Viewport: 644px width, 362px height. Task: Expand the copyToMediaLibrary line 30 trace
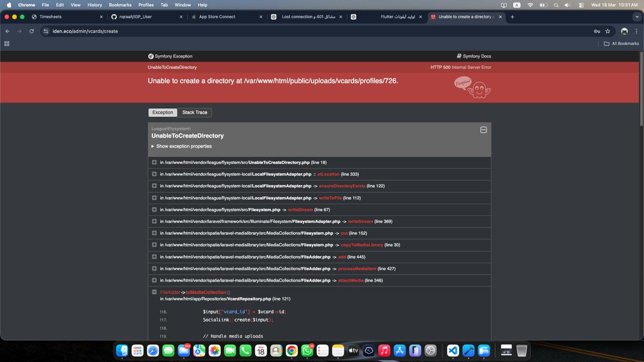pos(154,245)
